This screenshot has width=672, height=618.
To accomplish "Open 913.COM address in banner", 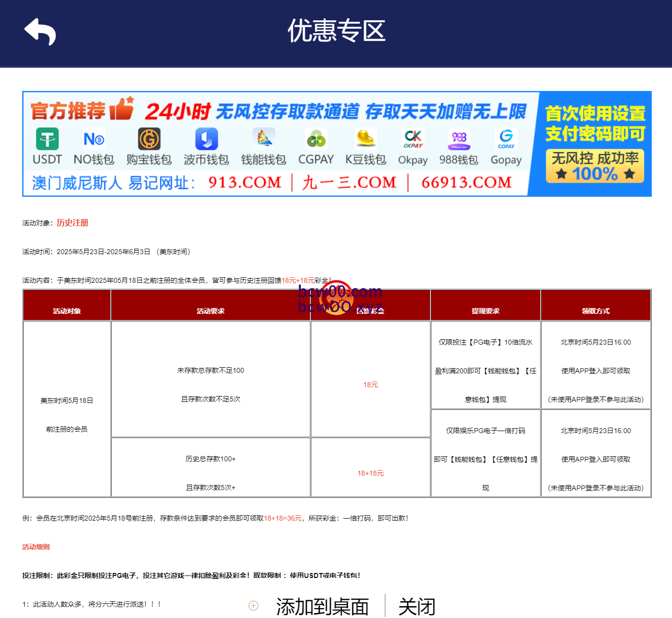I will (x=245, y=182).
